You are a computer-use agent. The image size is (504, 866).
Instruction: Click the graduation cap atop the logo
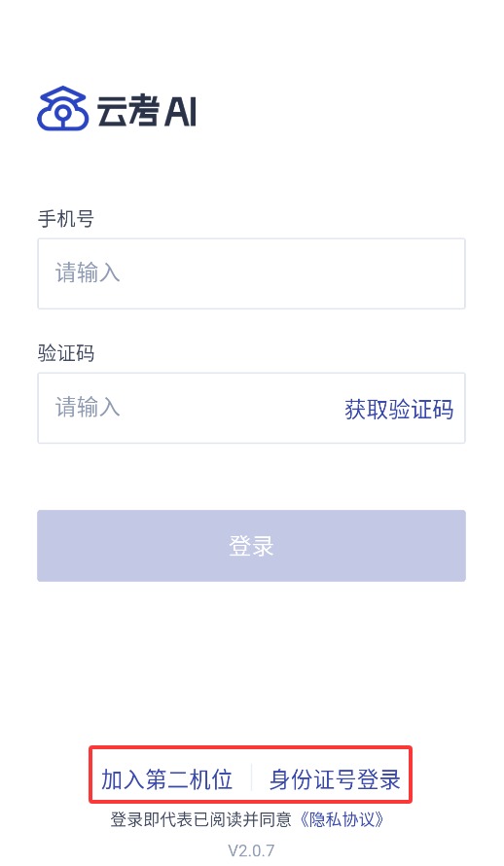click(63, 92)
